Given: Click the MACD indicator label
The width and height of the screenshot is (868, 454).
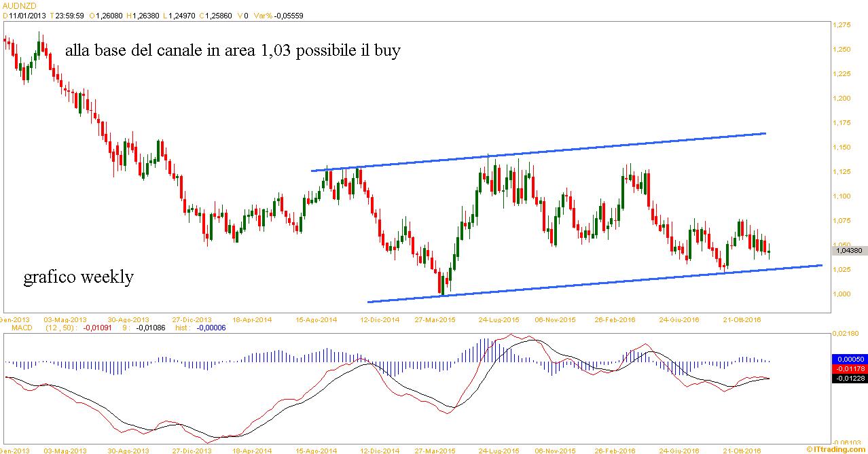Looking at the screenshot, I should [13, 328].
